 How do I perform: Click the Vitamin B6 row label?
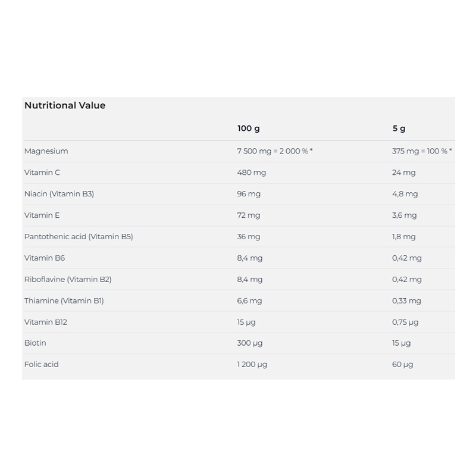pyautogui.click(x=45, y=258)
